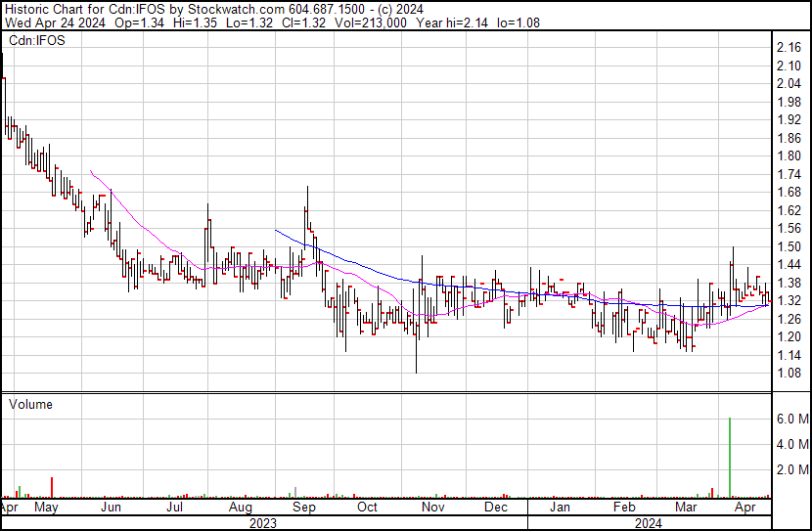The image size is (812, 531).
Task: Click the 1.50 price axis label
Action: 789,246
